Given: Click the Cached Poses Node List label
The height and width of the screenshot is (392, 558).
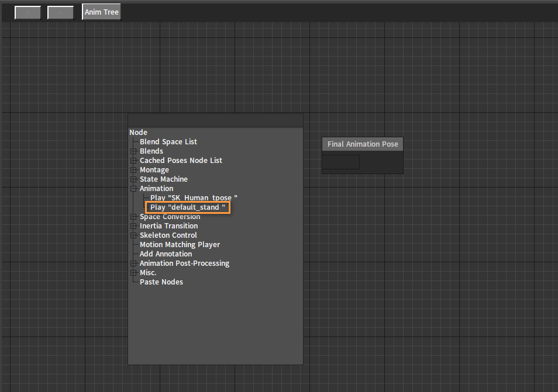Looking at the screenshot, I should coord(181,160).
